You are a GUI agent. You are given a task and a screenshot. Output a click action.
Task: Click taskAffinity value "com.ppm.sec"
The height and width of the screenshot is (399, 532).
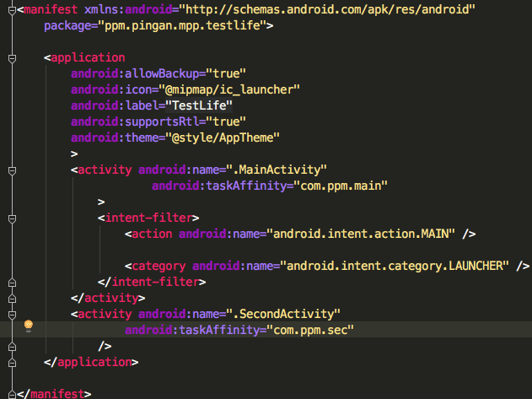point(310,330)
